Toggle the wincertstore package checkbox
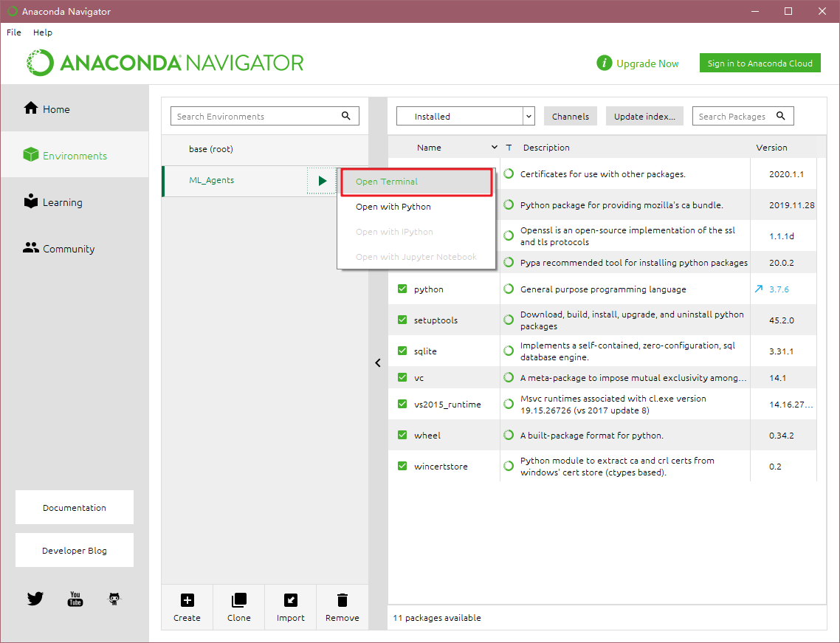 pos(402,466)
